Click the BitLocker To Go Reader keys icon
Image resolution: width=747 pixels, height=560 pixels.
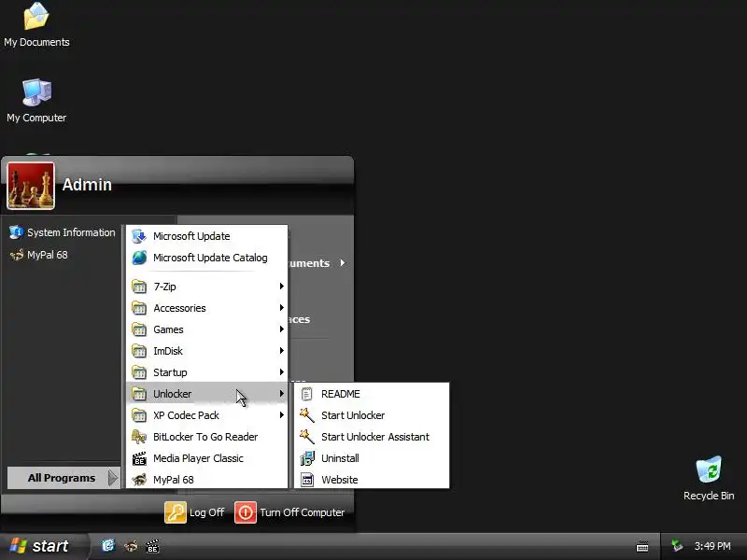click(139, 437)
